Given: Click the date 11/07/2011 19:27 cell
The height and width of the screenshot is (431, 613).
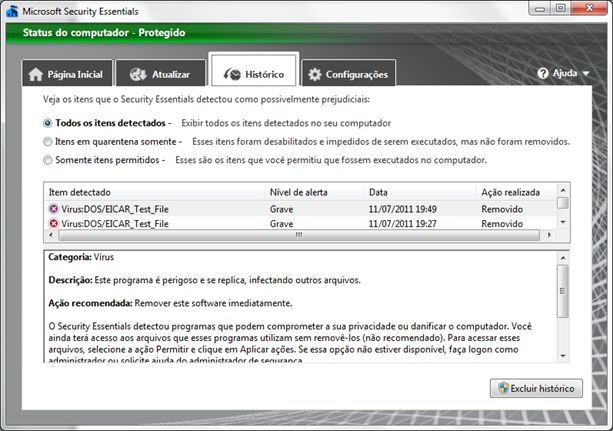Looking at the screenshot, I should point(403,224).
